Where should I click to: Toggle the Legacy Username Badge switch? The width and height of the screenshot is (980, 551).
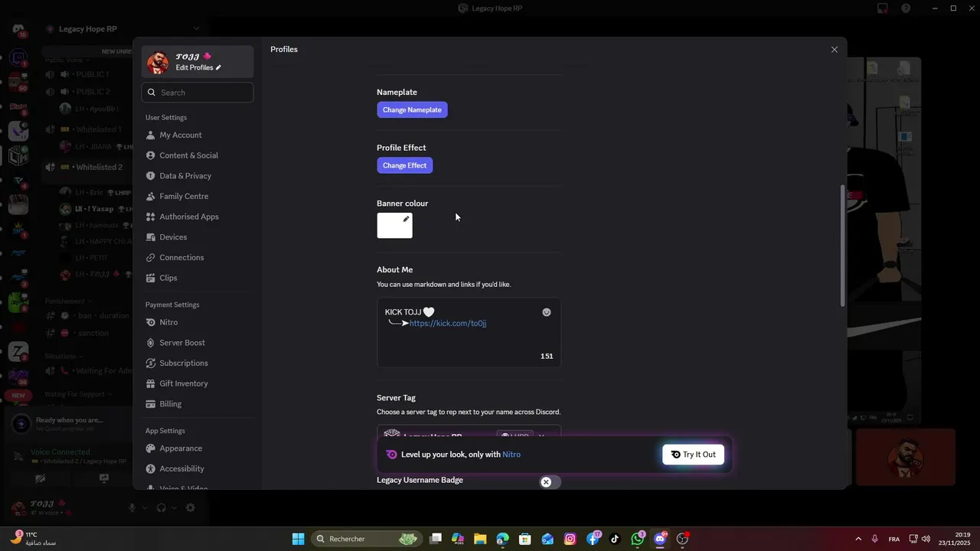[x=549, y=482]
